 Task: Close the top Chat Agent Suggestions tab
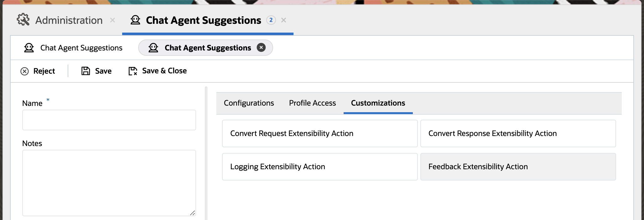[x=284, y=20]
